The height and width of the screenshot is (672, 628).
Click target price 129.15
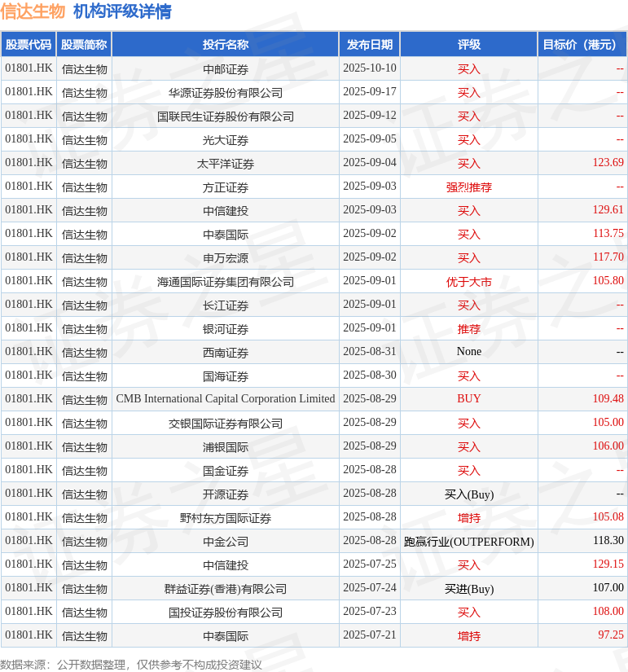pos(608,564)
